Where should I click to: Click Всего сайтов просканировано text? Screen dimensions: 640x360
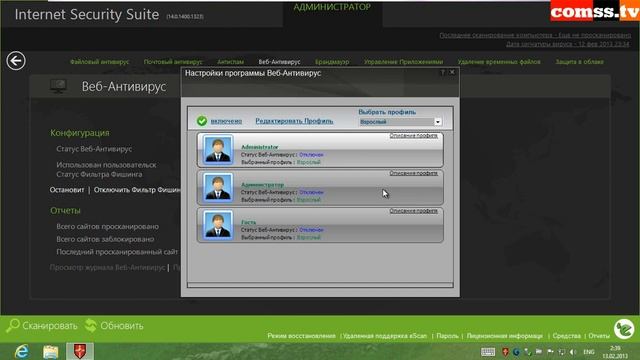coord(107,227)
